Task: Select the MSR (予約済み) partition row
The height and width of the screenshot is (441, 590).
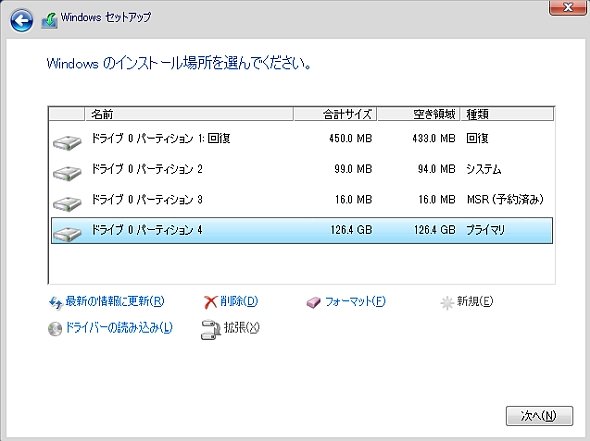Action: [302, 199]
